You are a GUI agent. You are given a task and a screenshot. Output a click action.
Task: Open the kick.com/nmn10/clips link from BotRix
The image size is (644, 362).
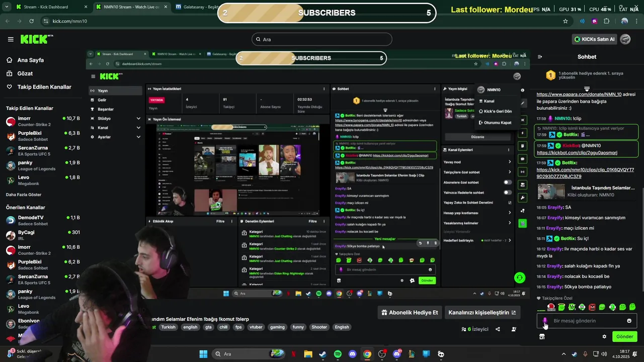[x=585, y=173]
